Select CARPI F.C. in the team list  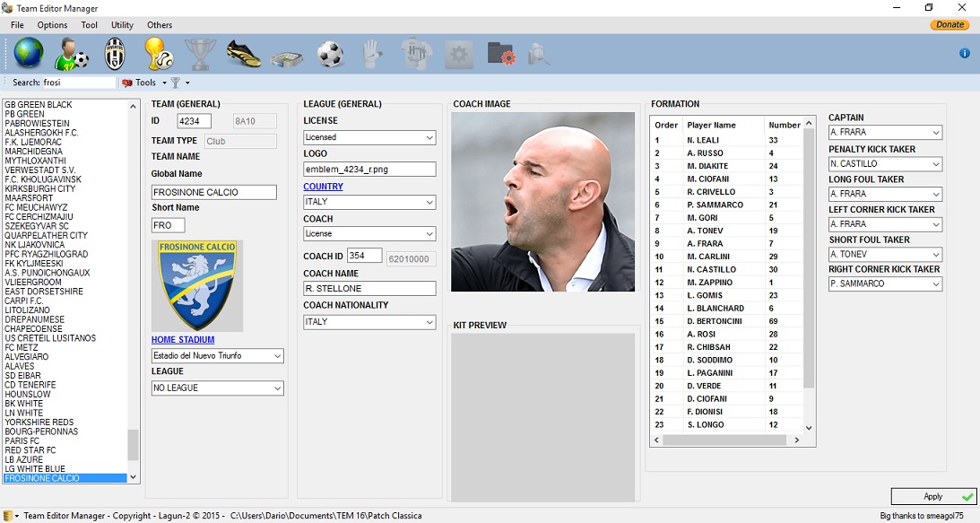[x=65, y=301]
